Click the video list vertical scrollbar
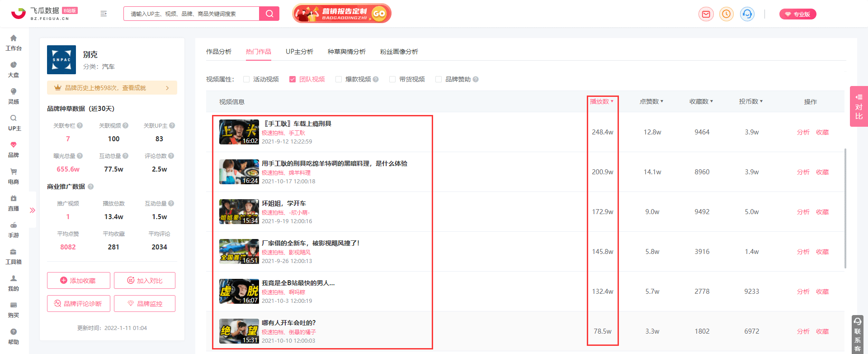The image size is (868, 354). point(845,208)
